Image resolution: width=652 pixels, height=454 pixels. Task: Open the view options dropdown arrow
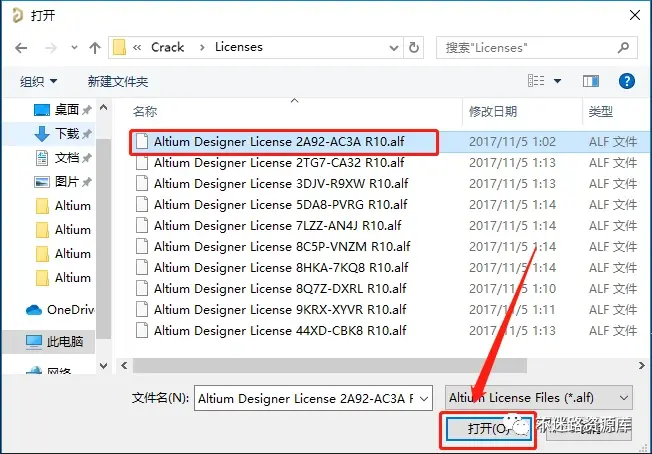point(557,81)
